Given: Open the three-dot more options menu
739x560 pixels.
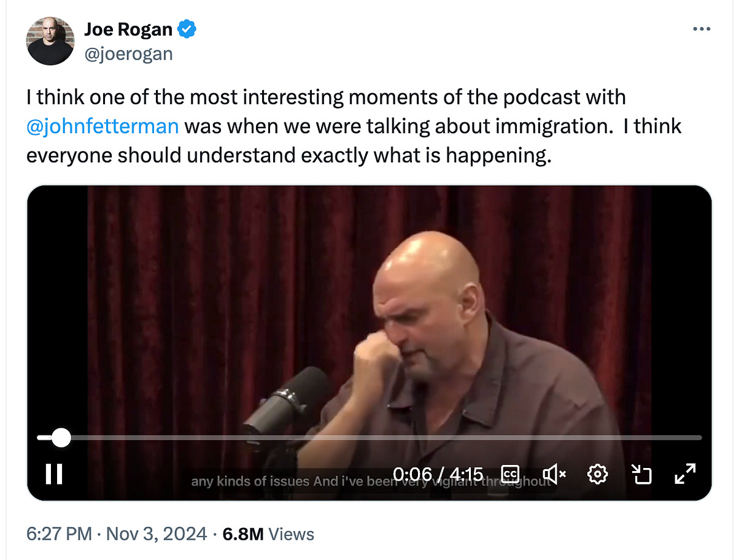Looking at the screenshot, I should click(702, 29).
